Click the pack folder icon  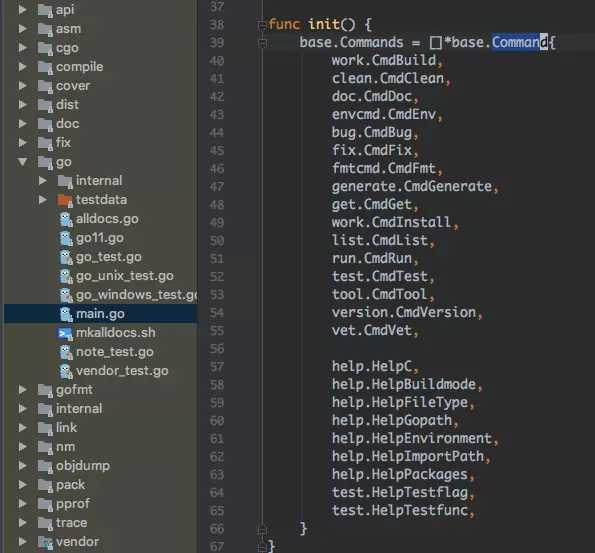coord(45,485)
